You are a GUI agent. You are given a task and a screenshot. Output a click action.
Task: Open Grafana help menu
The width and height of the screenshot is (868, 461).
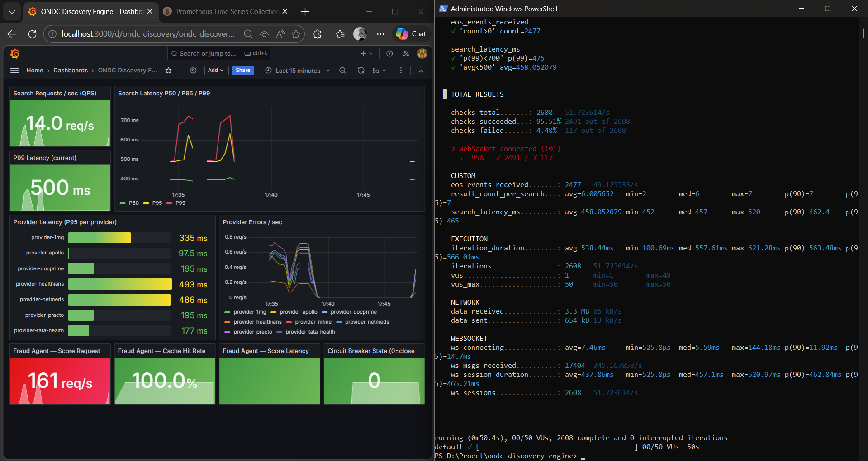(x=389, y=54)
